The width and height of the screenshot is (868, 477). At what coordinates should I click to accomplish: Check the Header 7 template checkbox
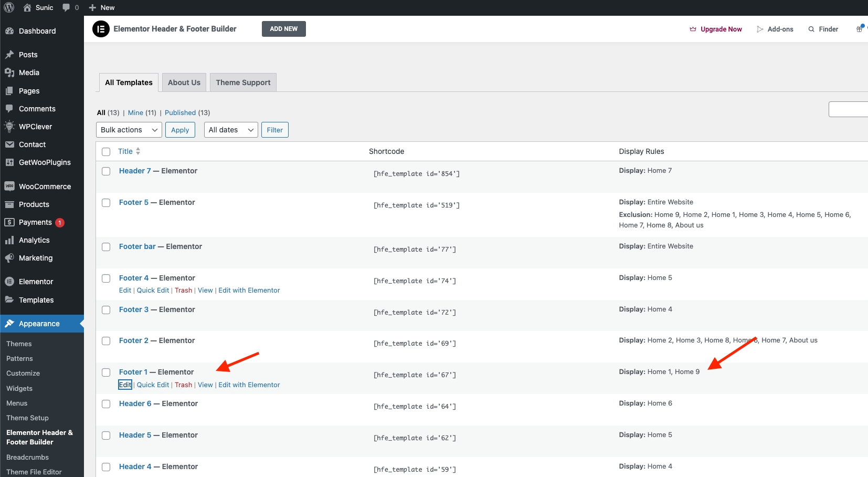106,171
